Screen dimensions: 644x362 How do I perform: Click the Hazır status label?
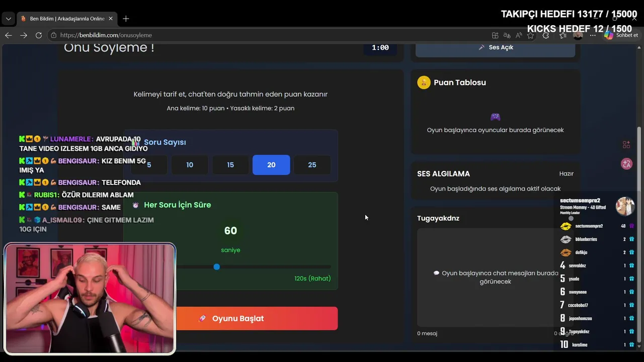pyautogui.click(x=567, y=173)
